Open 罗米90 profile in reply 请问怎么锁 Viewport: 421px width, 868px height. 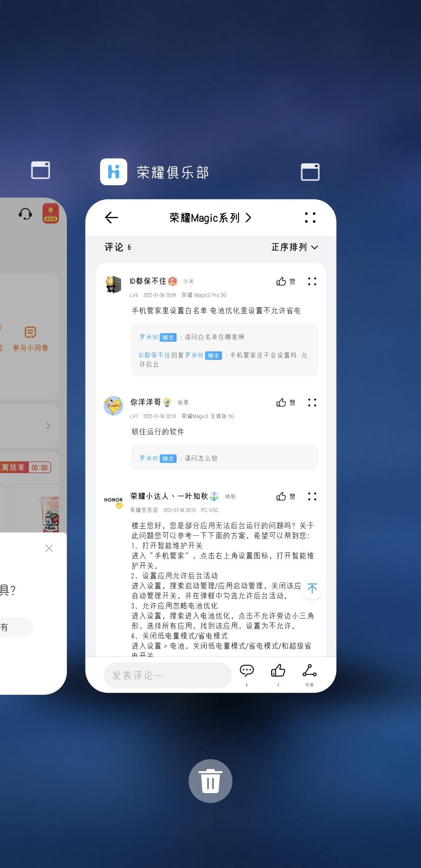click(x=149, y=458)
